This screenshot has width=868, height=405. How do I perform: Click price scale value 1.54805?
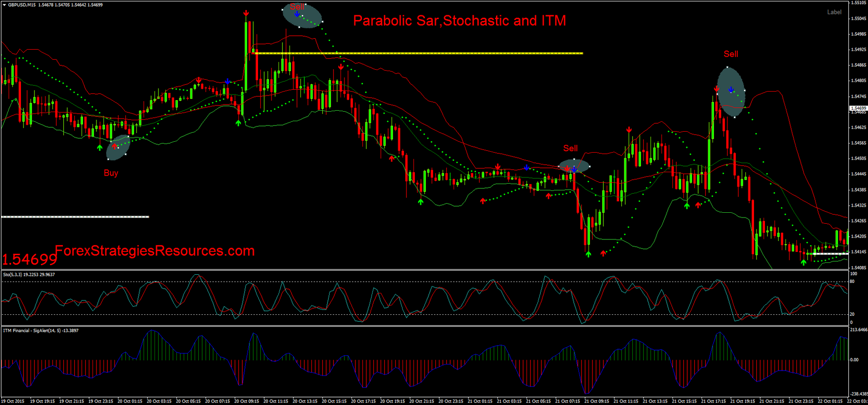[858, 81]
